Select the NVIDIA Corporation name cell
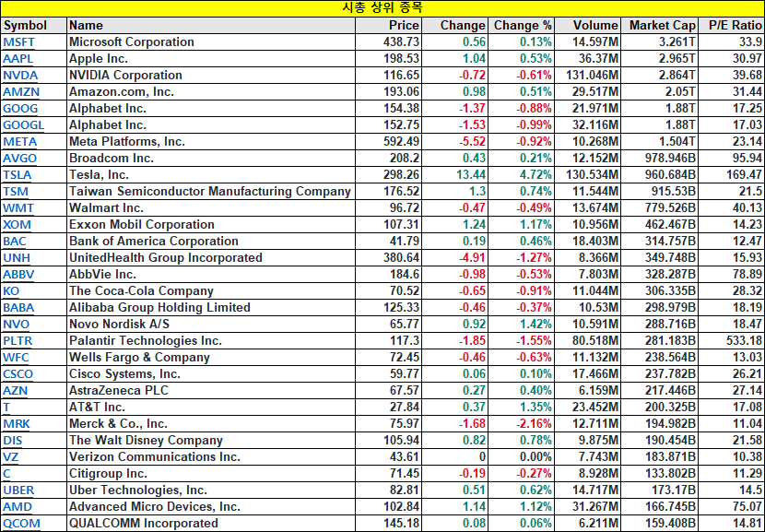 point(211,76)
